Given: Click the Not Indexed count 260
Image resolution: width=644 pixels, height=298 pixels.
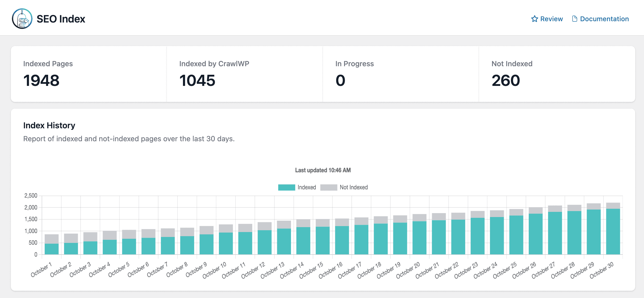Looking at the screenshot, I should point(505,80).
